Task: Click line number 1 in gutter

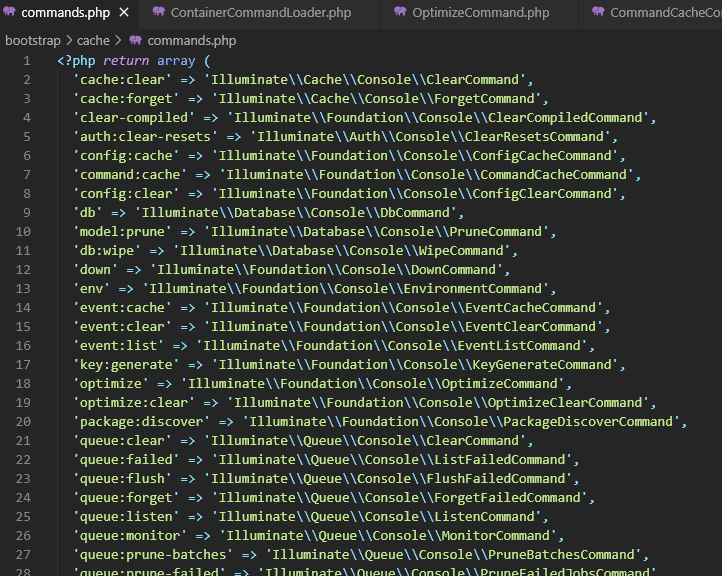Action: [27, 61]
